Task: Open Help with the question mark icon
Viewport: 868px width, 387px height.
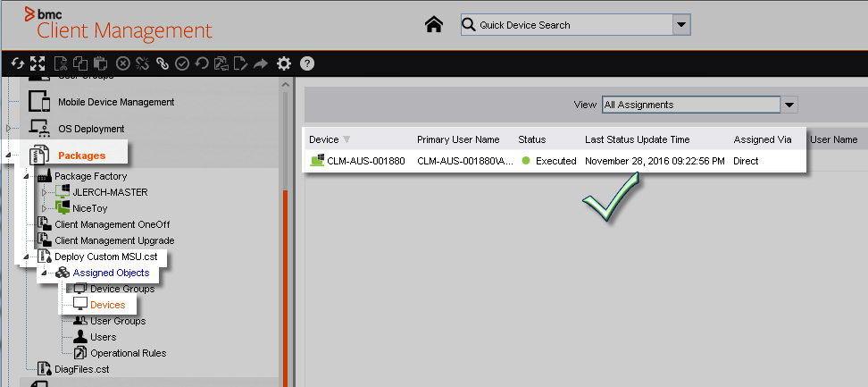Action: click(x=307, y=63)
